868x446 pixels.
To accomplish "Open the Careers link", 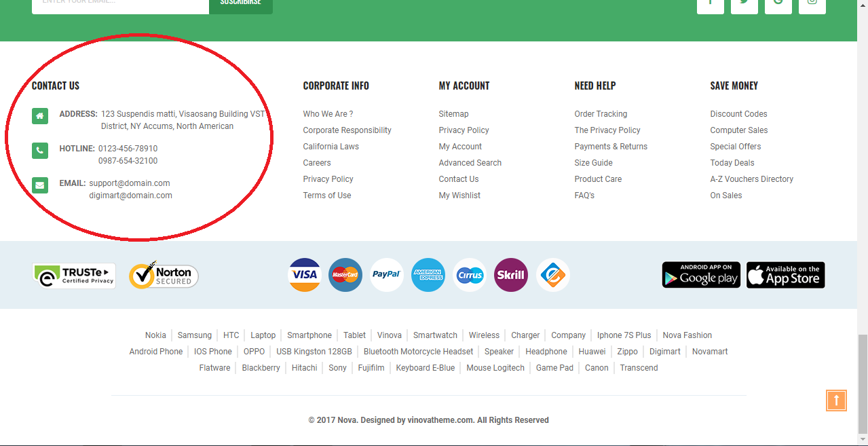I will (317, 163).
